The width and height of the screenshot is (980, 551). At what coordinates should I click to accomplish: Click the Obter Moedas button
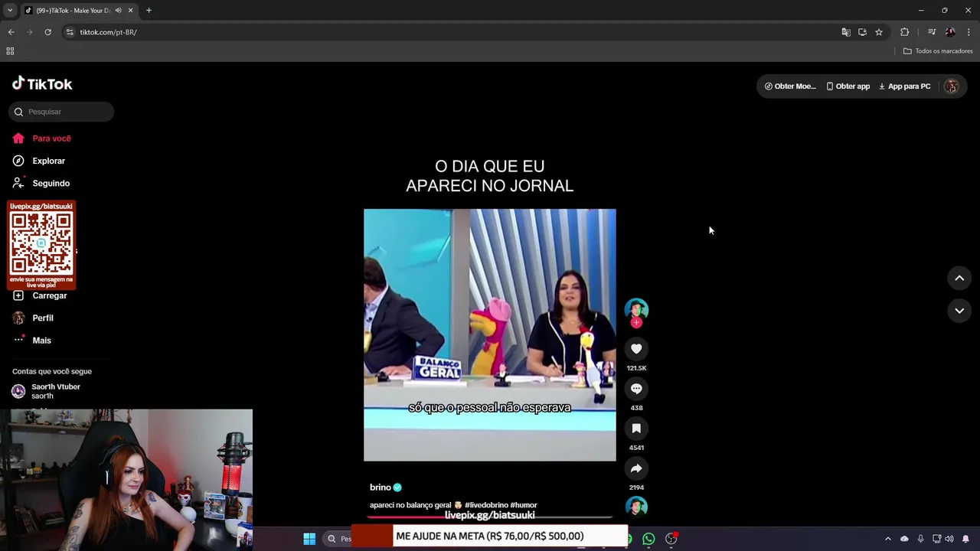790,86
